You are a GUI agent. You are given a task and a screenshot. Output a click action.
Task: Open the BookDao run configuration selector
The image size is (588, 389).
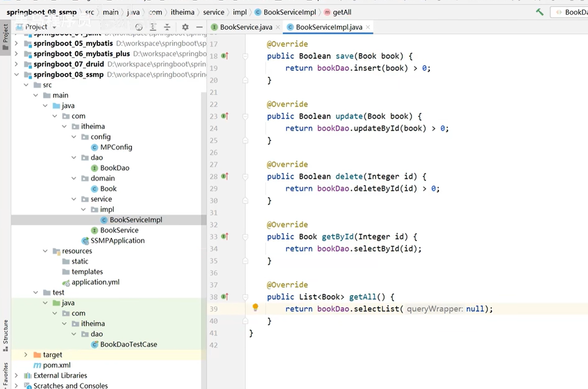click(x=571, y=12)
